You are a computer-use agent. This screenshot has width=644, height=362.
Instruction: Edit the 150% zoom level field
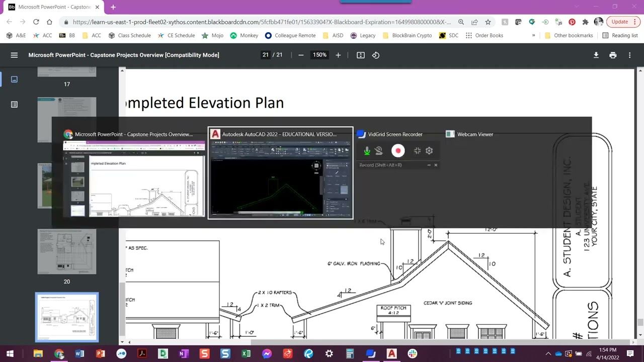320,55
